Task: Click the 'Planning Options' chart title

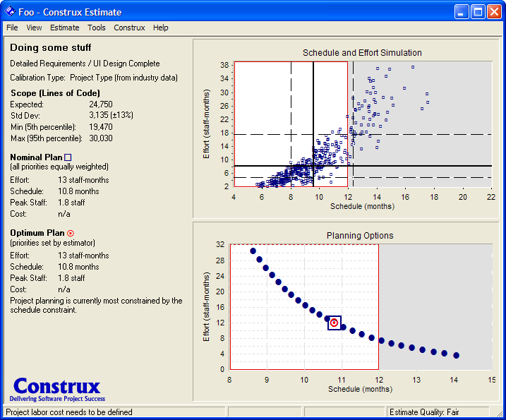Action: click(x=360, y=236)
